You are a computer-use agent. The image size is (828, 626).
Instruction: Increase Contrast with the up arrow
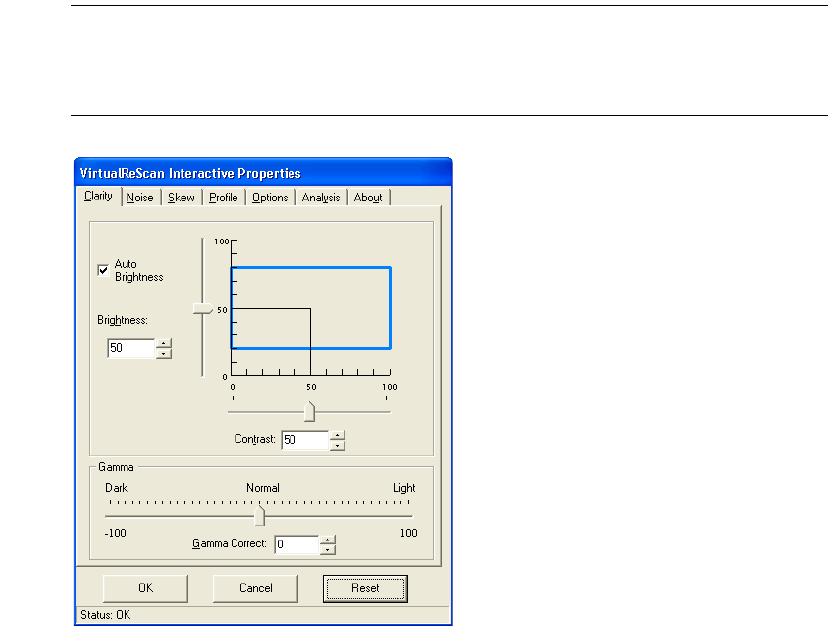point(337,435)
